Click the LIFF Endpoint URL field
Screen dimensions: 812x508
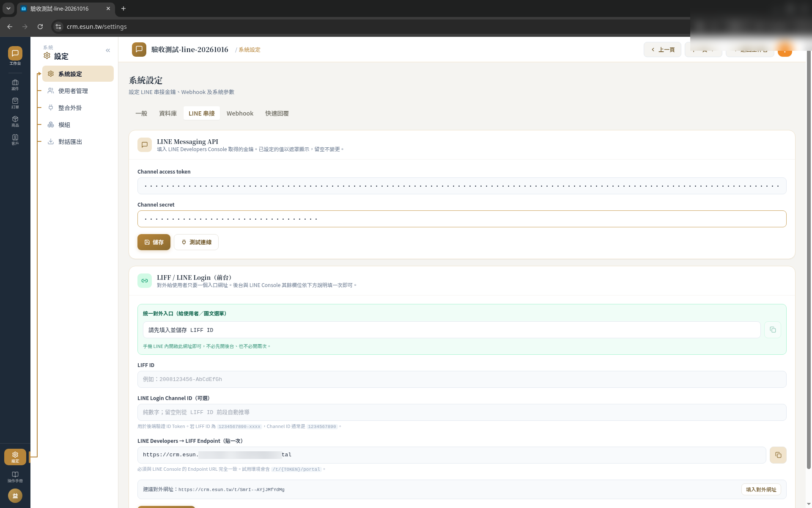pos(452,455)
